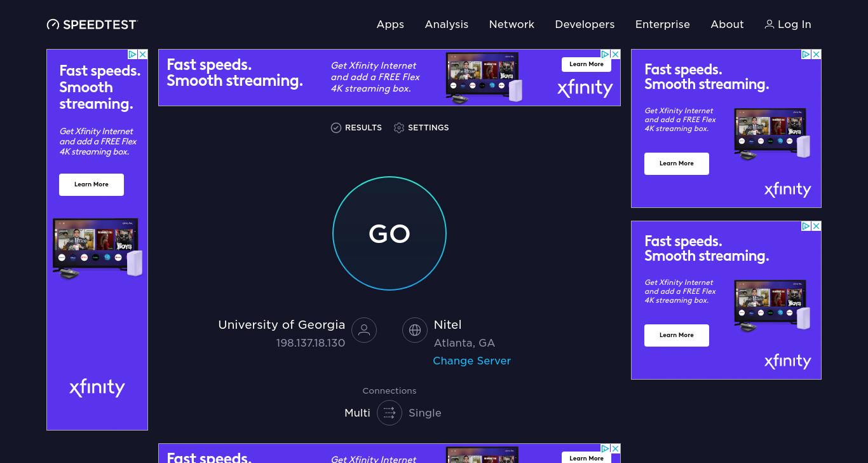Screen dimensions: 868x463
Task: Toggle the Multi/Single connections switch
Action: click(390, 413)
